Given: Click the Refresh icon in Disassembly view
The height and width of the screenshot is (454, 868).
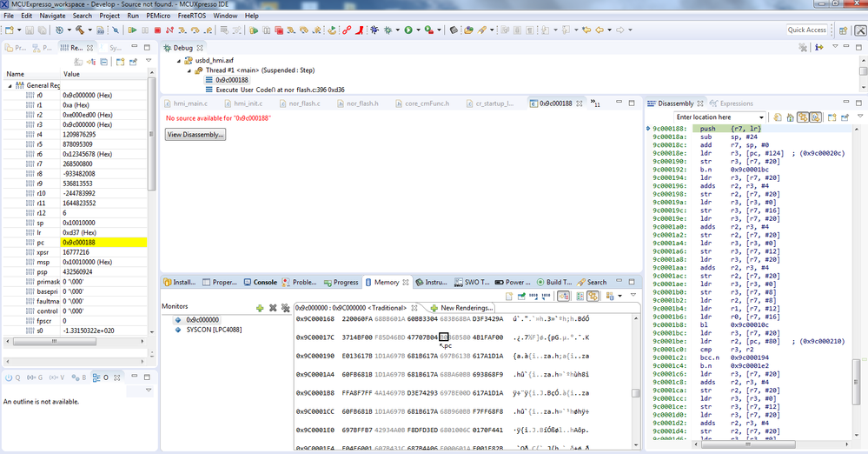Looking at the screenshot, I should [x=778, y=117].
